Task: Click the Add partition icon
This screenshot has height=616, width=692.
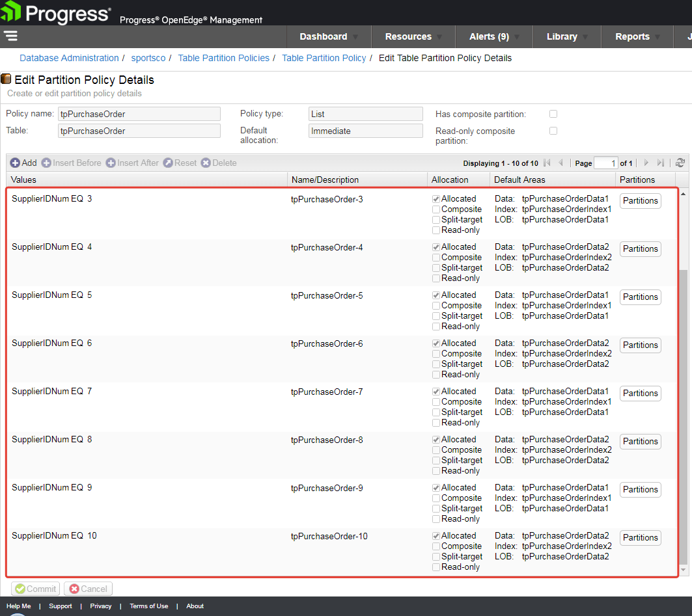Action: pos(15,163)
